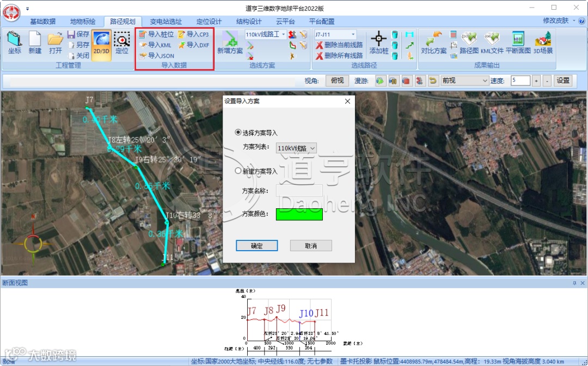
Task: Expand the 方案列表 dropdown in dialog
Action: pyautogui.click(x=313, y=148)
